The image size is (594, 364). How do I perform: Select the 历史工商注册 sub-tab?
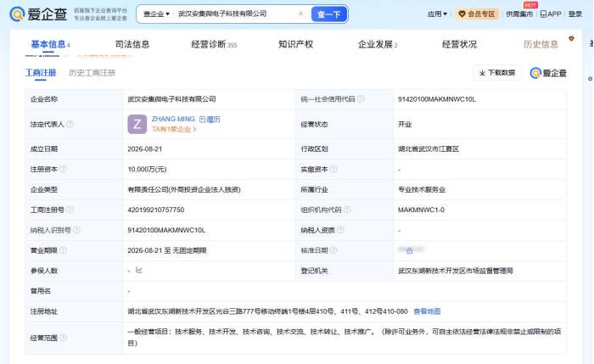[x=92, y=73]
